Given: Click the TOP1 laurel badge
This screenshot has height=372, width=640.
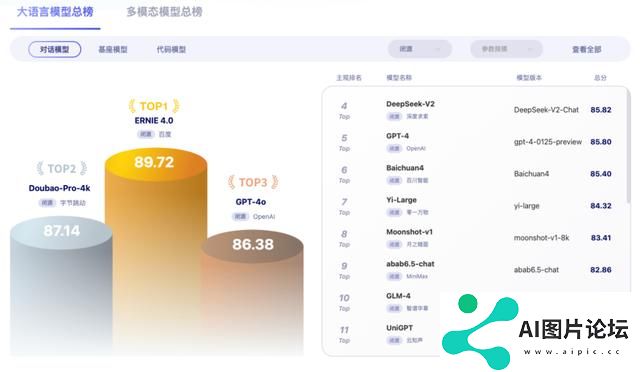Looking at the screenshot, I should pyautogui.click(x=154, y=106).
